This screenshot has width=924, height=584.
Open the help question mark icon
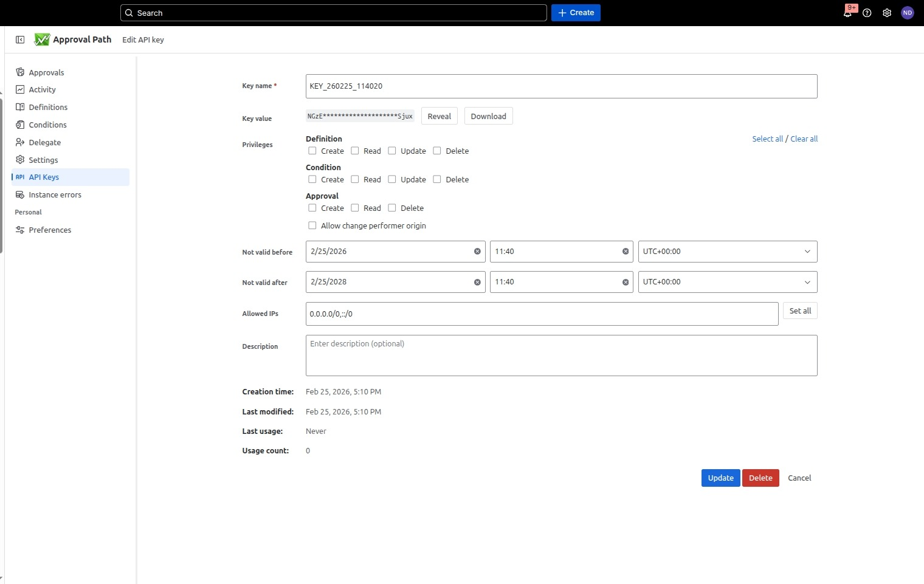click(867, 13)
